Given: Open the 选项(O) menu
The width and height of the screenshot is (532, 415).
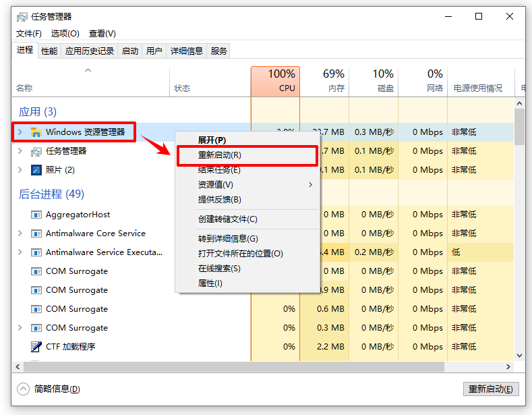Looking at the screenshot, I should click(x=65, y=34).
